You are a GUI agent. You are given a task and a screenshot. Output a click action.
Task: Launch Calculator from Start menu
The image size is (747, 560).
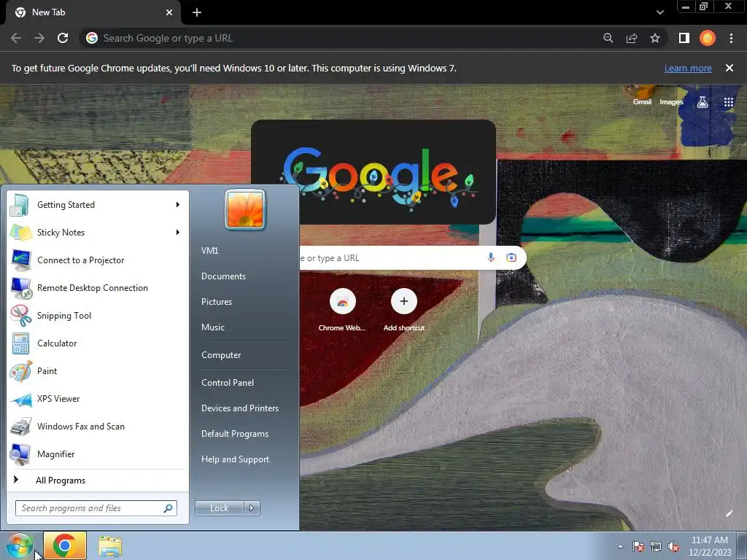click(98, 343)
